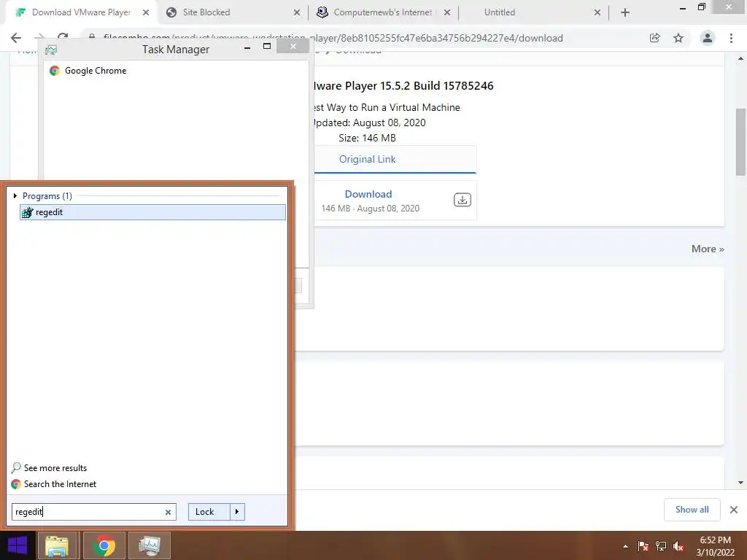This screenshot has height=560, width=747.
Task: Open a new Chrome tab
Action: click(625, 12)
